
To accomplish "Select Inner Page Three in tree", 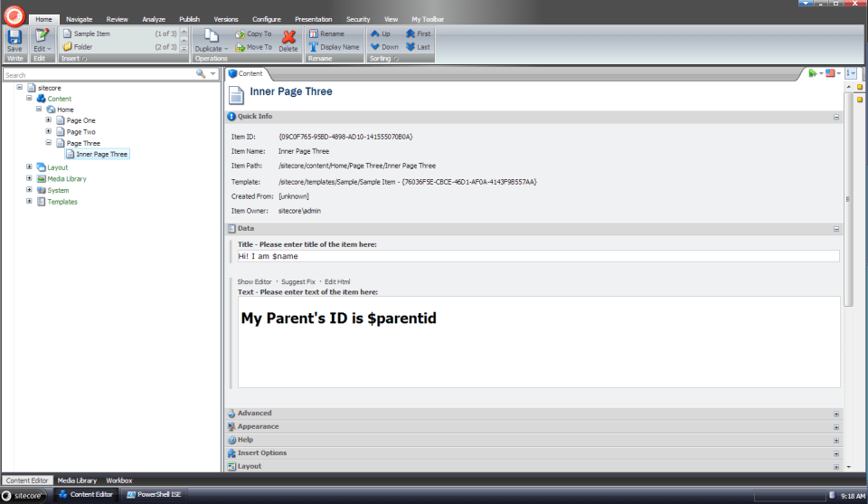I will click(x=98, y=155).
